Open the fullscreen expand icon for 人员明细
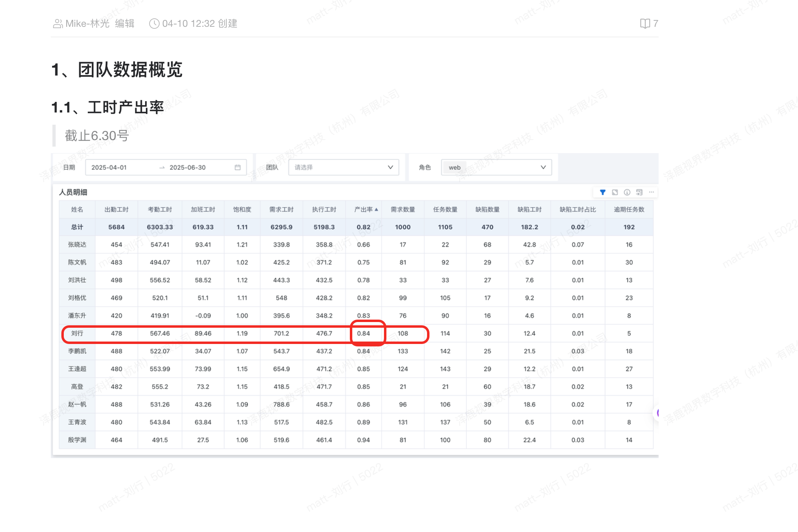The image size is (798, 532). [x=615, y=192]
